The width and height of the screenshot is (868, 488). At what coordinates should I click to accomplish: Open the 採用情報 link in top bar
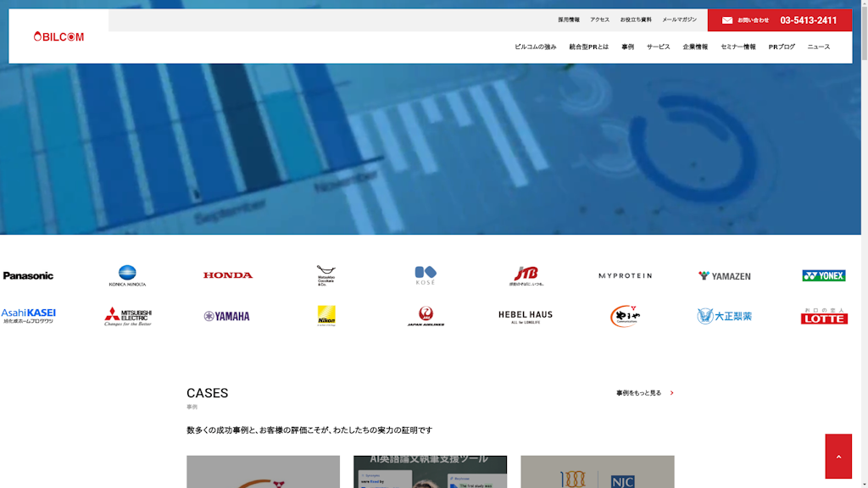tap(568, 19)
